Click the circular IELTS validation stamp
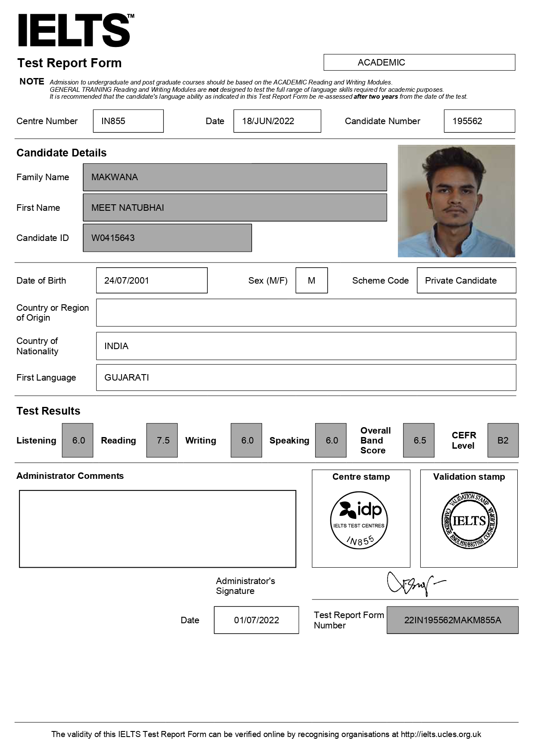Viewport: 535px width, 756px height. pos(469,520)
